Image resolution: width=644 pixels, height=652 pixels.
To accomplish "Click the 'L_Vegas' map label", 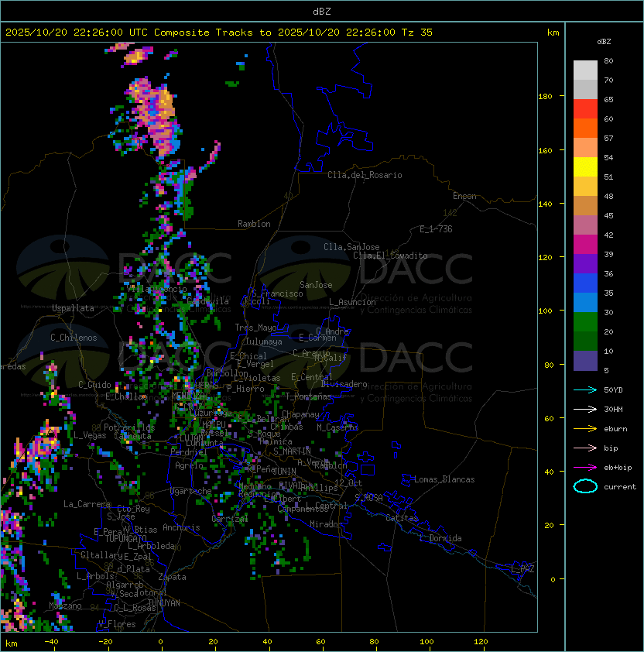I will (90, 435).
